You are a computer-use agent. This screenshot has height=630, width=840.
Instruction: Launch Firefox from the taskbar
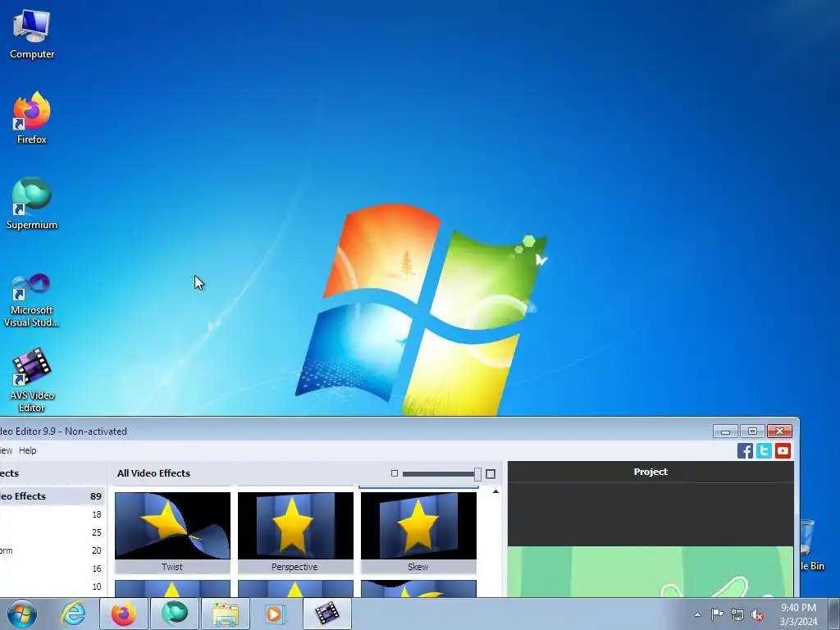click(x=124, y=614)
